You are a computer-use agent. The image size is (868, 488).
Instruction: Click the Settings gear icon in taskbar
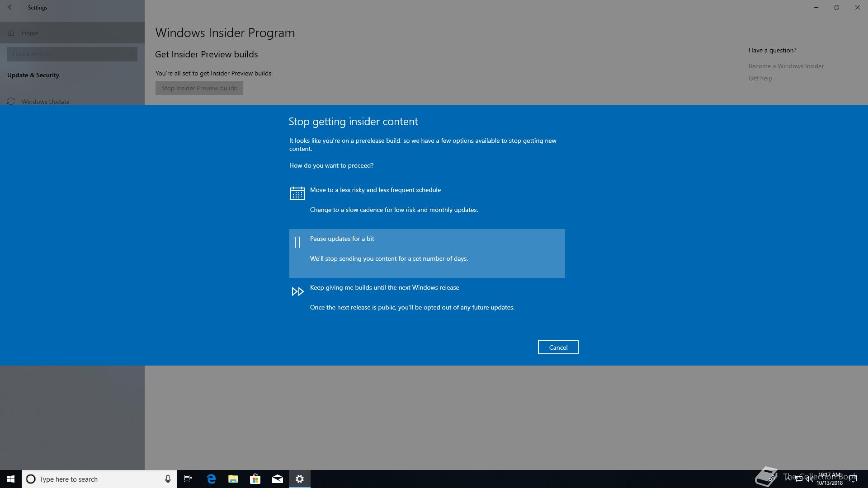pos(300,479)
